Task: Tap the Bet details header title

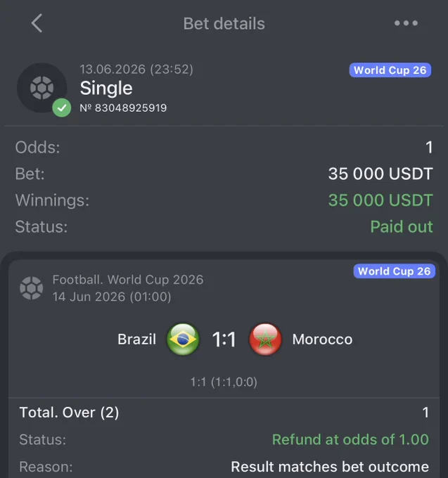Action: pos(224,23)
